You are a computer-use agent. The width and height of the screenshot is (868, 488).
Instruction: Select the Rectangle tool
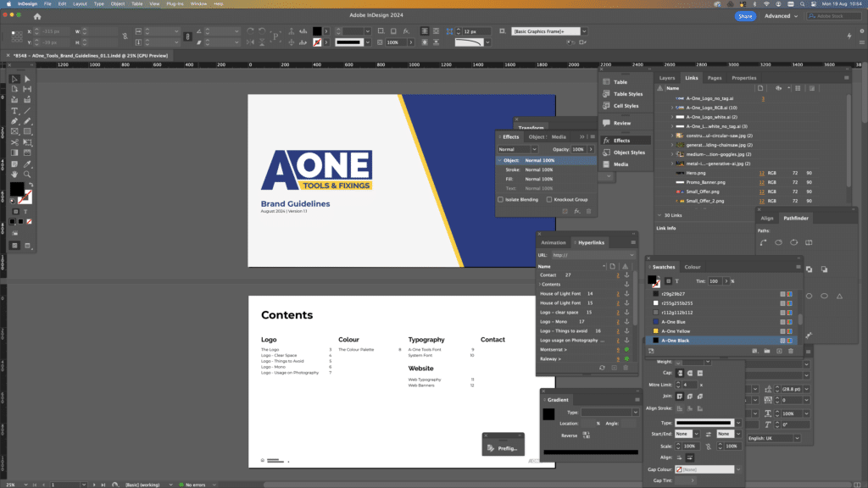pos(27,131)
